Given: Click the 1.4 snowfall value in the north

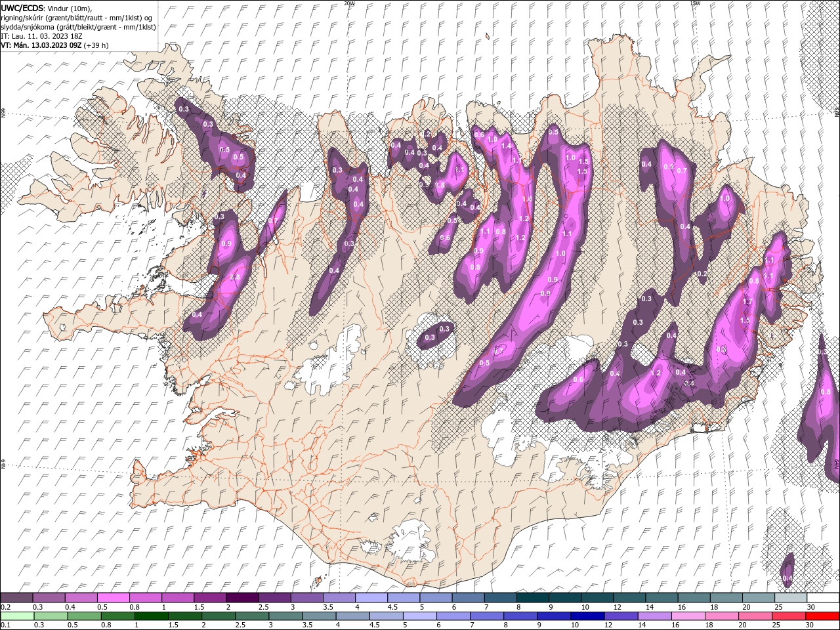Looking at the screenshot, I should [x=506, y=147].
